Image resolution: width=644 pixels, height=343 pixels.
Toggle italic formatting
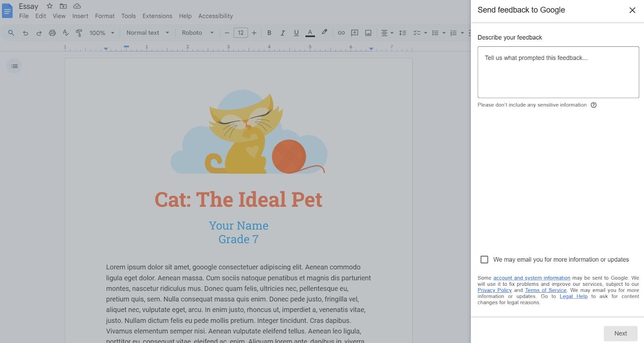click(x=283, y=33)
